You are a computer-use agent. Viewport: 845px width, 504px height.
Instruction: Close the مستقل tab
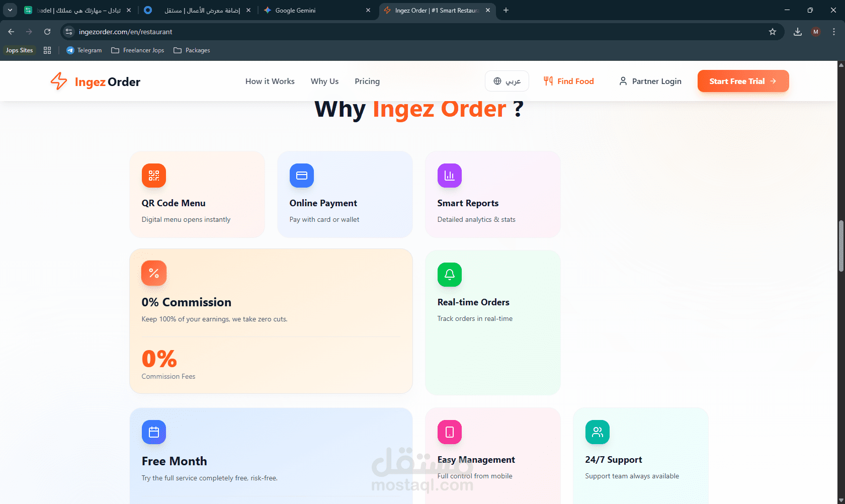point(248,10)
